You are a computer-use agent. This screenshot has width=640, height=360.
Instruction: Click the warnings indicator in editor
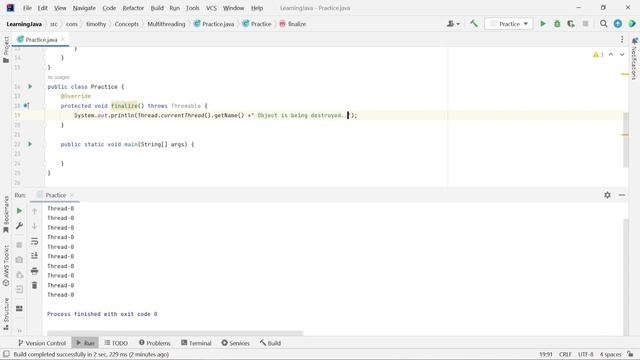[x=598, y=54]
